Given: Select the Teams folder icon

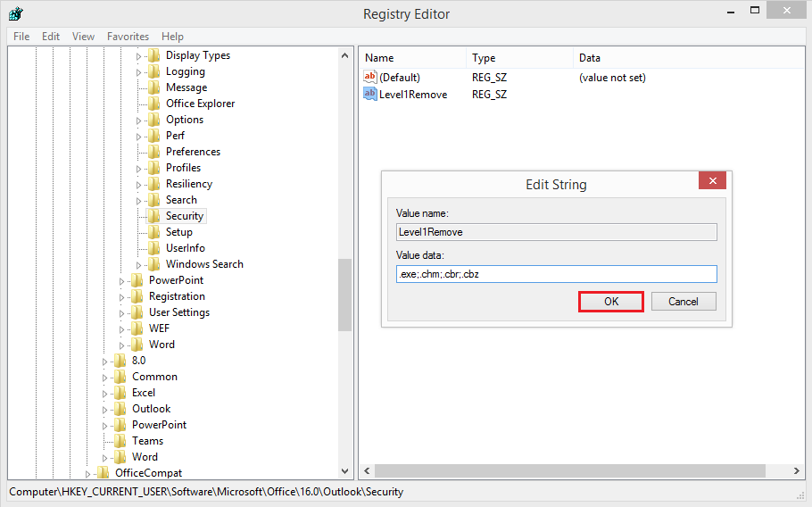Looking at the screenshot, I should click(x=120, y=441).
